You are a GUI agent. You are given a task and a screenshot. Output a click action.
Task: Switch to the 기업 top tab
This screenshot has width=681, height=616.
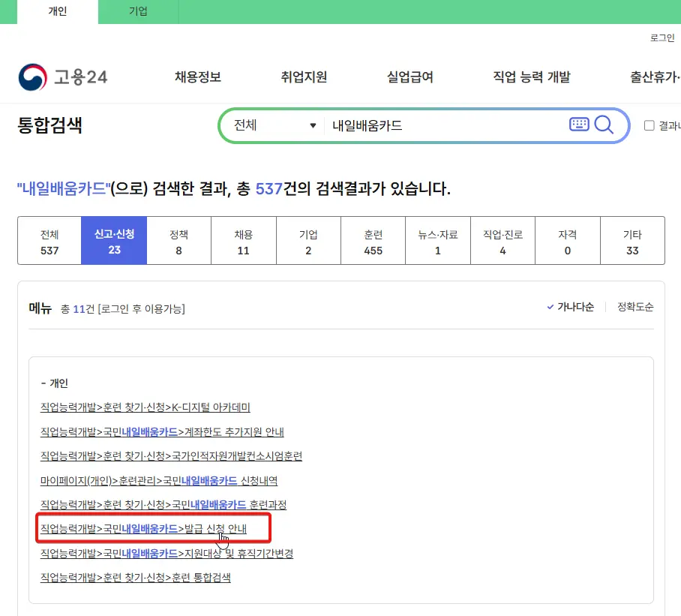(x=138, y=12)
